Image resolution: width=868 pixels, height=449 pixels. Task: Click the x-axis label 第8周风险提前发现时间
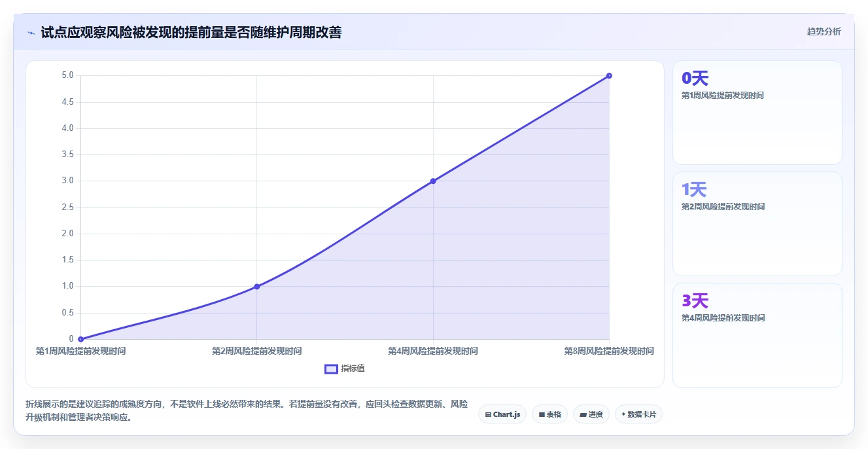[x=609, y=351]
